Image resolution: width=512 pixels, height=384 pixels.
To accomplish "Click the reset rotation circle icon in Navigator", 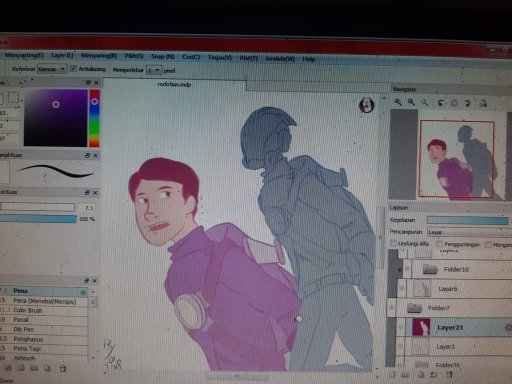I will (454, 104).
